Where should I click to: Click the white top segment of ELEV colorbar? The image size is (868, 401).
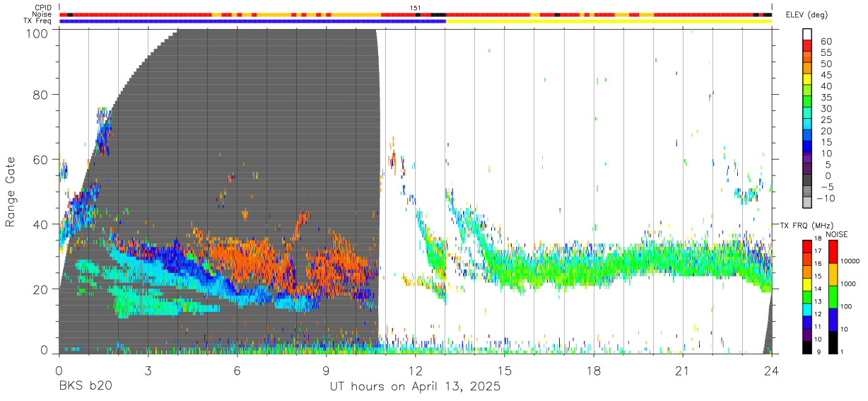tap(807, 35)
